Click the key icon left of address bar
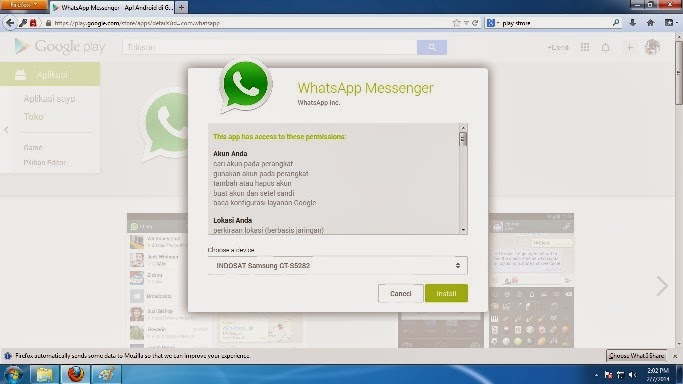The height and width of the screenshot is (384, 683). pyautogui.click(x=23, y=23)
